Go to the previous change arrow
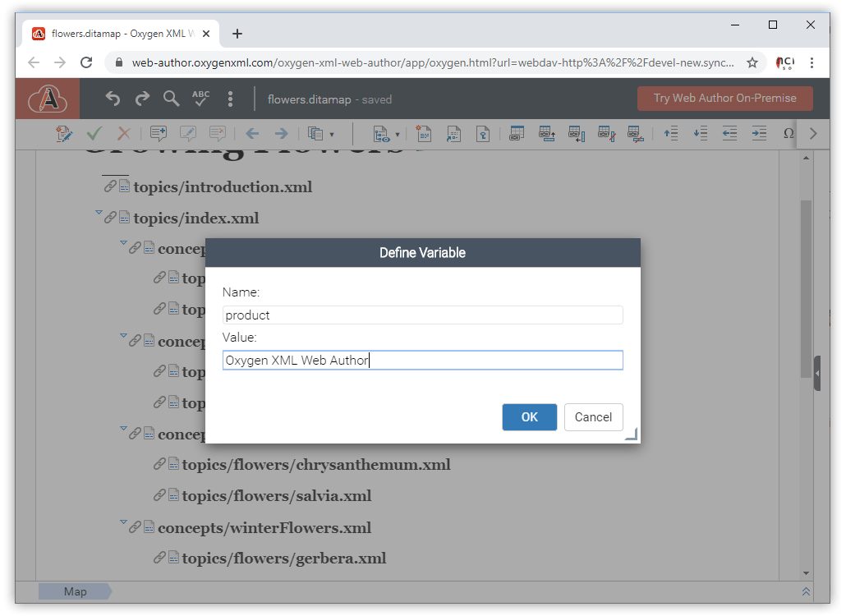The width and height of the screenshot is (846, 616). click(252, 133)
